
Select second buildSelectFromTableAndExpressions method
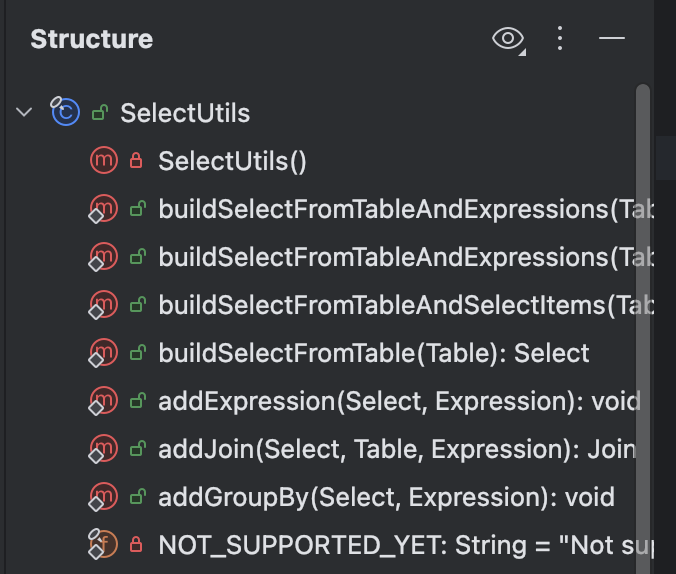(x=406, y=257)
